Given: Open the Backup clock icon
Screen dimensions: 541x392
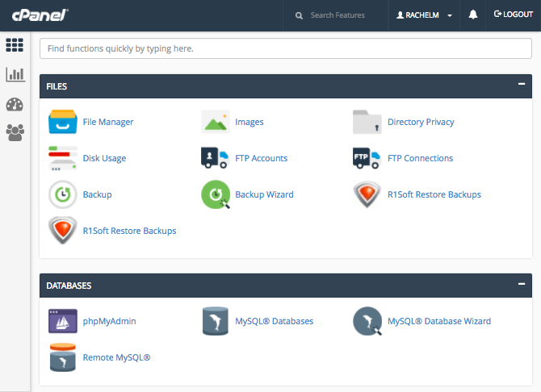Looking at the screenshot, I should point(63,194).
